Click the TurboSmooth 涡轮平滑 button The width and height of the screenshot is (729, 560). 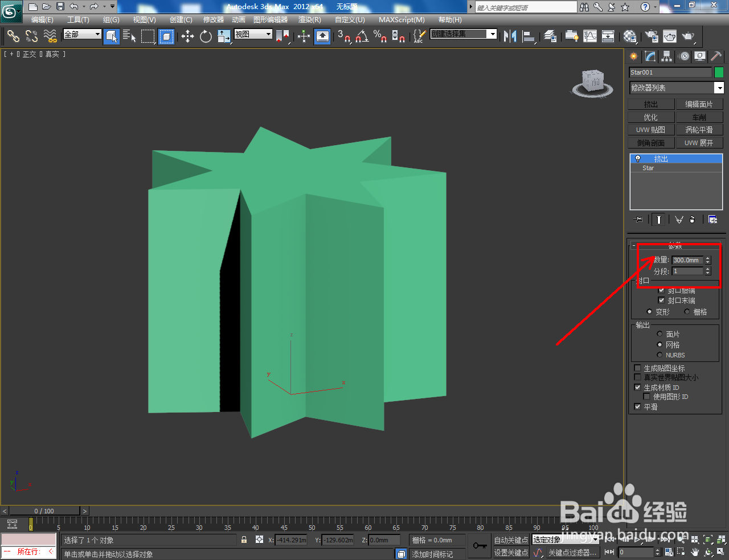coord(699,130)
